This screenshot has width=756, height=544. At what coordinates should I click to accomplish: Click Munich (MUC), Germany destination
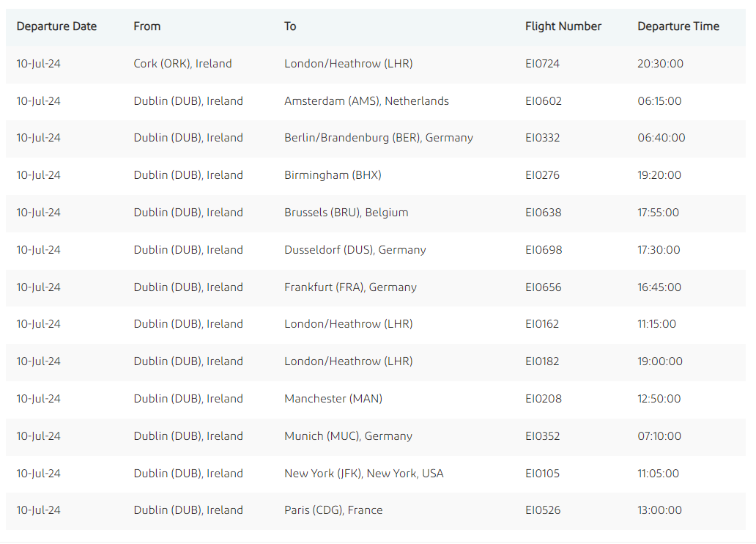click(x=348, y=436)
